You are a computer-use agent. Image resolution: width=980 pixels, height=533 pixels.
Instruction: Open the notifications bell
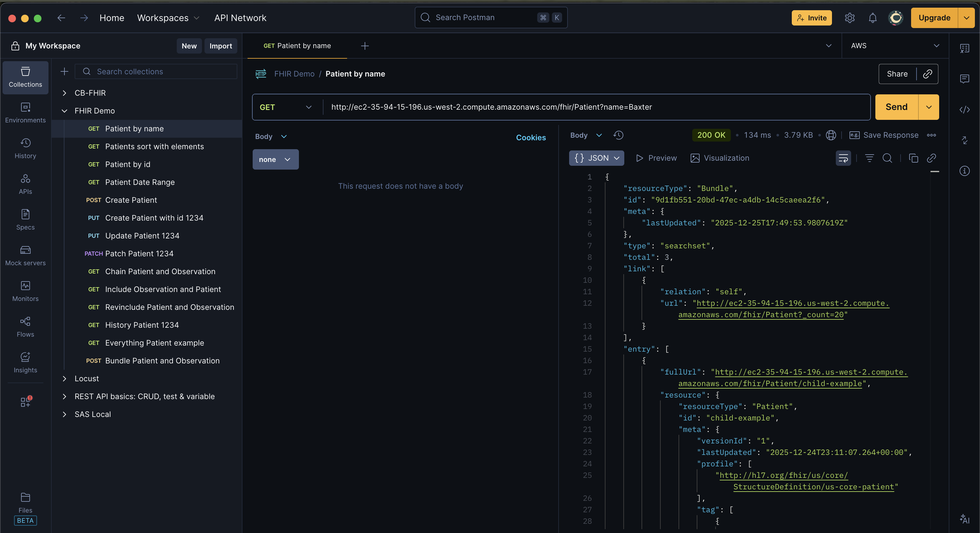point(872,18)
